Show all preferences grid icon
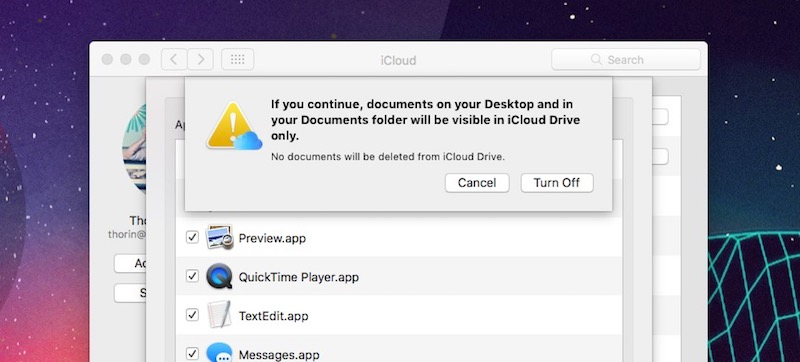The width and height of the screenshot is (800, 362). (x=237, y=60)
